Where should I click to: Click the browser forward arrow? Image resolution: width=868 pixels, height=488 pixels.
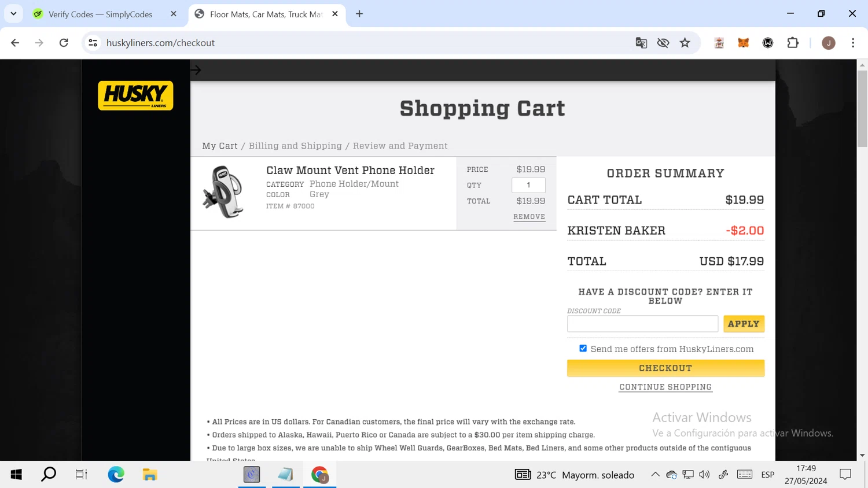[x=39, y=43]
